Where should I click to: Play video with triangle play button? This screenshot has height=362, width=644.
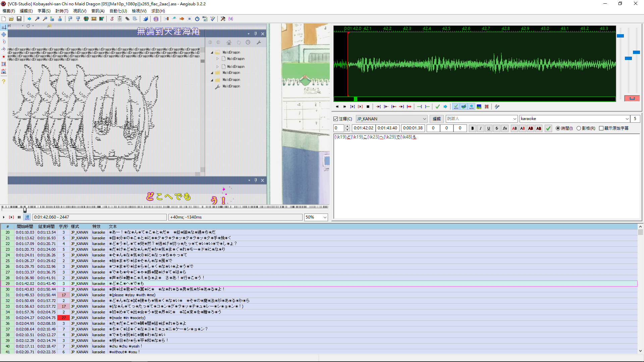pyautogui.click(x=4, y=217)
